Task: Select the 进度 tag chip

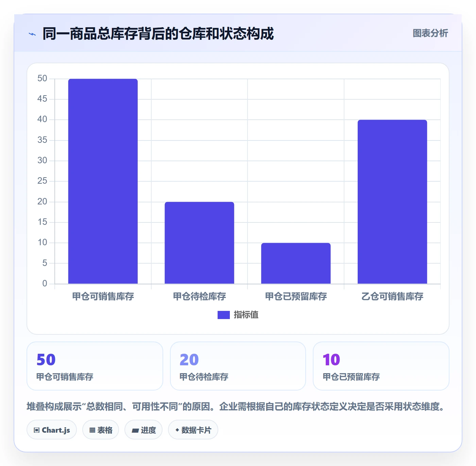Action: click(x=143, y=430)
